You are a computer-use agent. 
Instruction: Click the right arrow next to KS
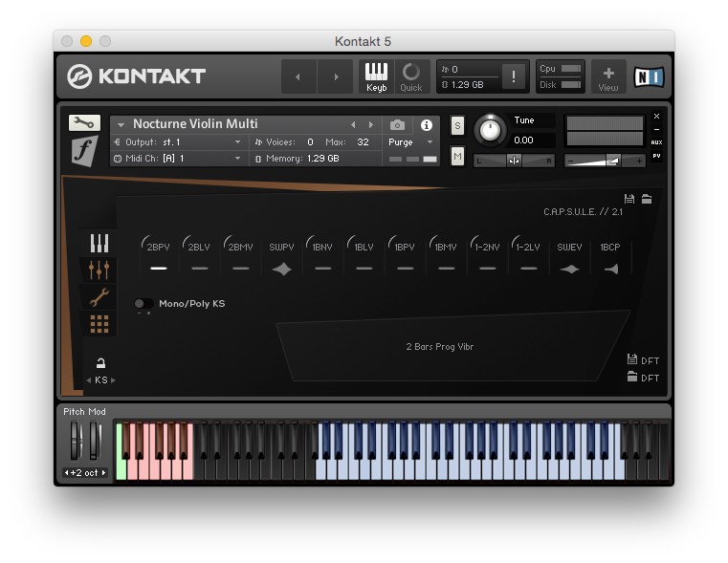coord(113,380)
